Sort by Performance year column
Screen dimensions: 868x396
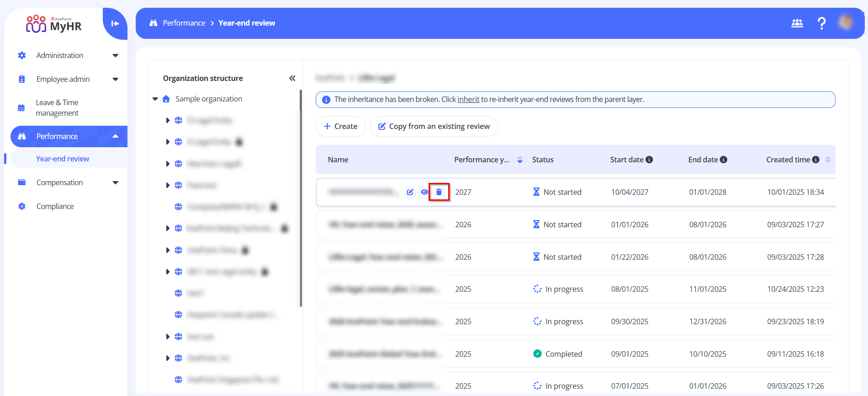click(519, 160)
